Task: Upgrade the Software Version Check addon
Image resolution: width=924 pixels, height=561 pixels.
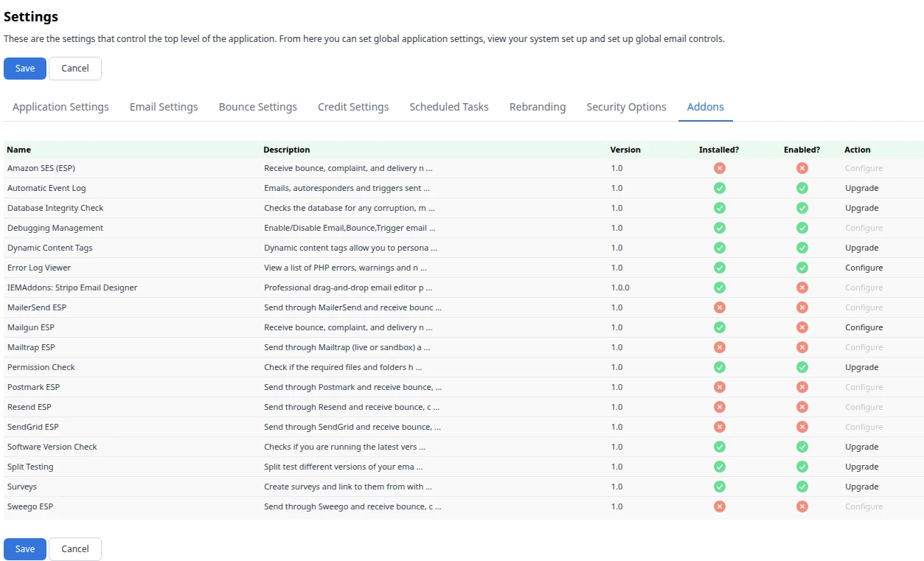Action: tap(861, 447)
